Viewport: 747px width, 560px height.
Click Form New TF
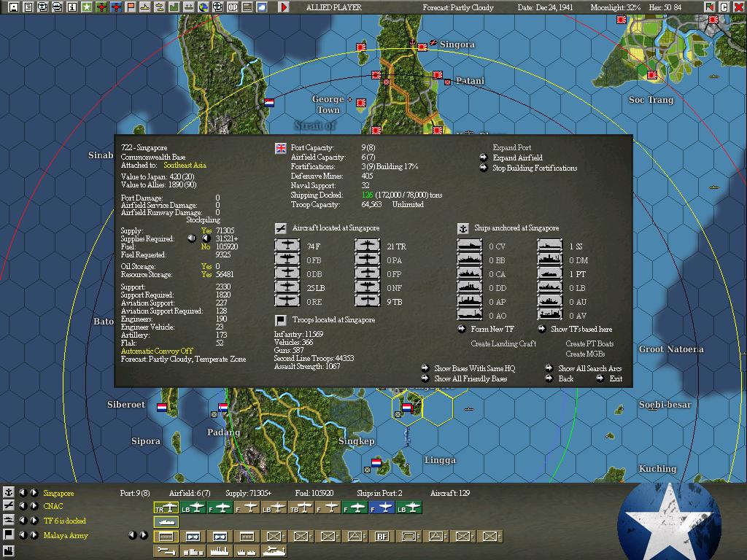(x=492, y=329)
